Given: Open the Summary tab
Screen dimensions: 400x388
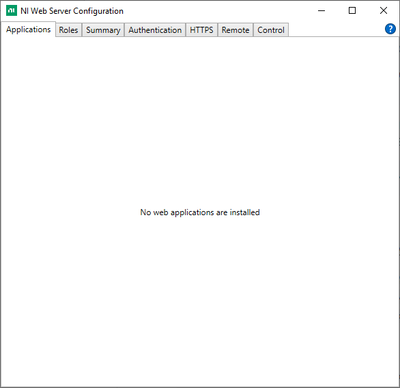Looking at the screenshot, I should pos(103,30).
